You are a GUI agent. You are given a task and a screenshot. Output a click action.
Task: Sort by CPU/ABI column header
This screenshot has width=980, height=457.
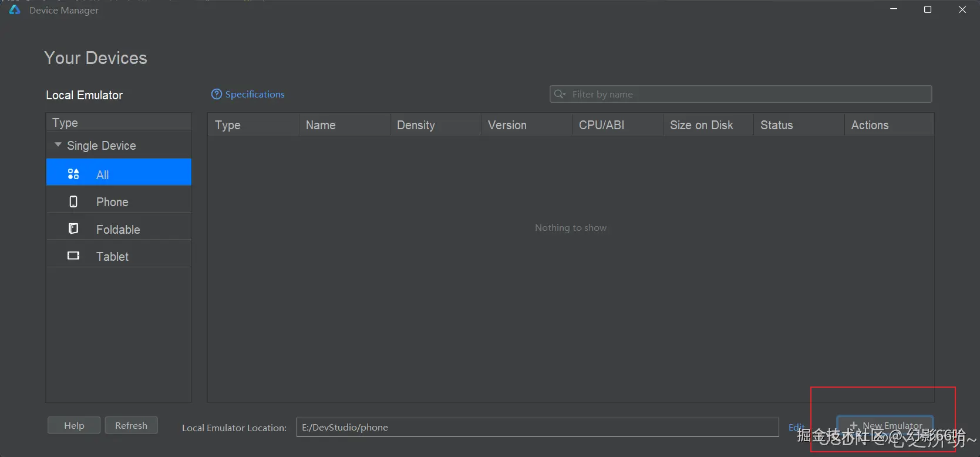coord(618,125)
